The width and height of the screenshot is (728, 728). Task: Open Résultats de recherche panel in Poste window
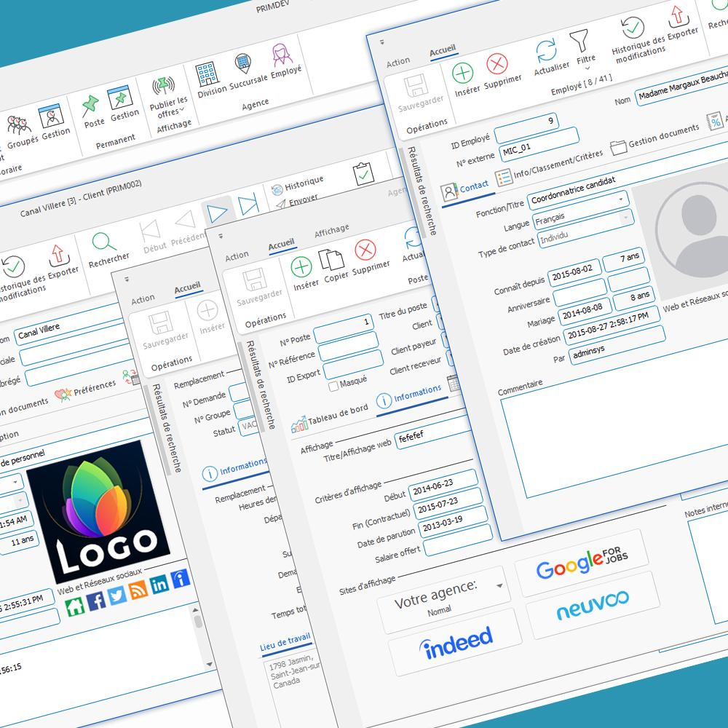261,385
